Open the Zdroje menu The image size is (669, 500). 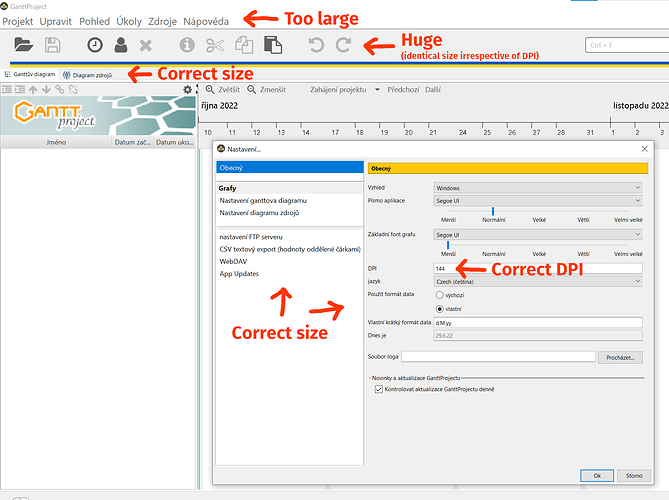(163, 21)
